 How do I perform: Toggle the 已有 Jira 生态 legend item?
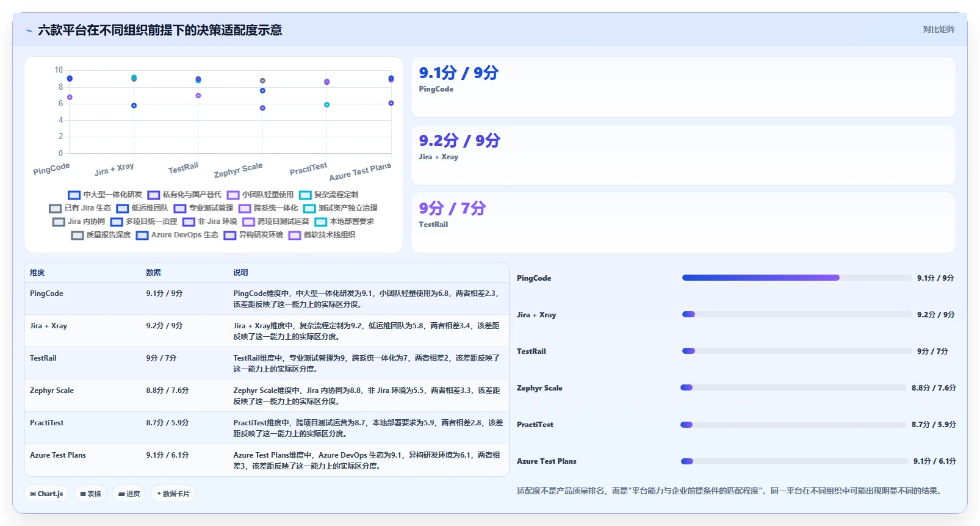point(80,208)
